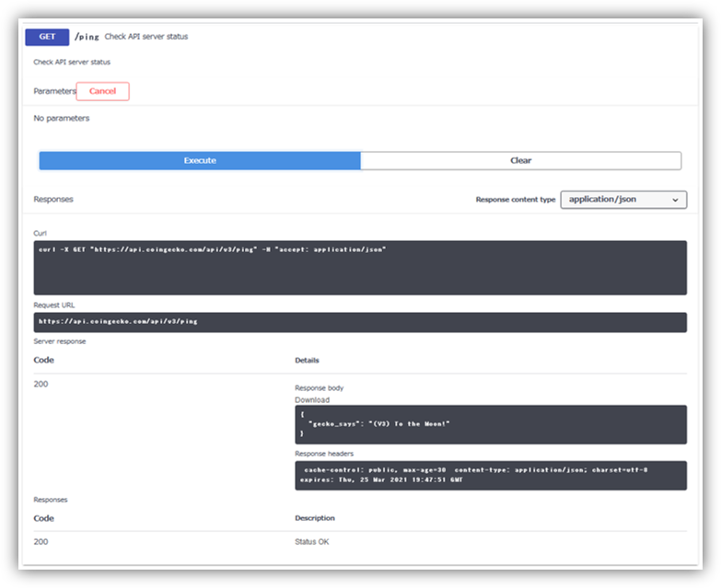Screen dimensions: 721x588
Task: Click the 'Response headers' label
Action: (x=324, y=454)
